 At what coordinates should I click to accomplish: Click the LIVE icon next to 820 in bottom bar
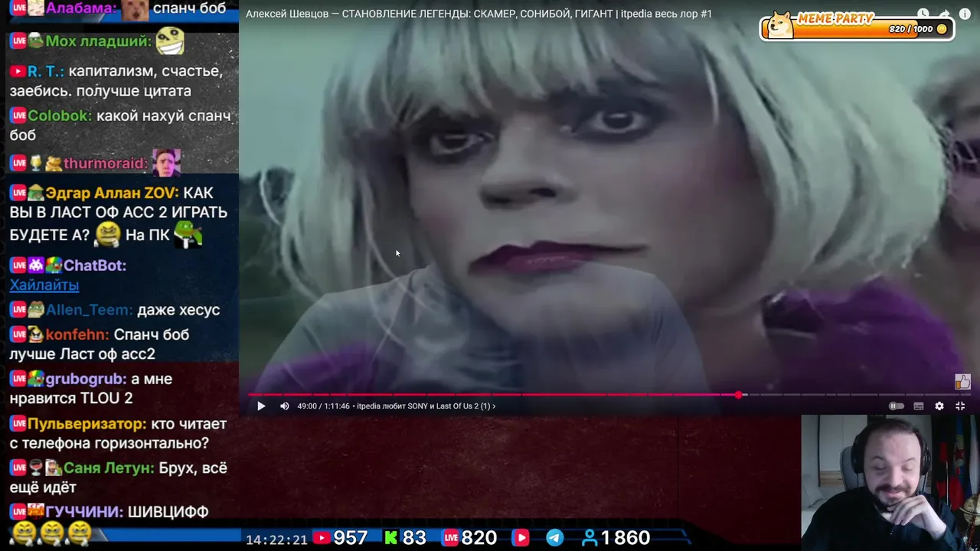pyautogui.click(x=450, y=538)
